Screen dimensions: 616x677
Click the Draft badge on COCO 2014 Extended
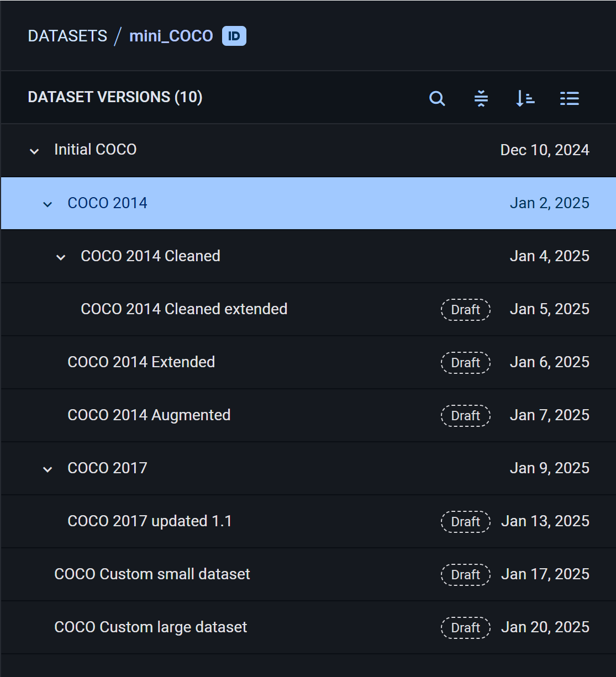(x=465, y=363)
